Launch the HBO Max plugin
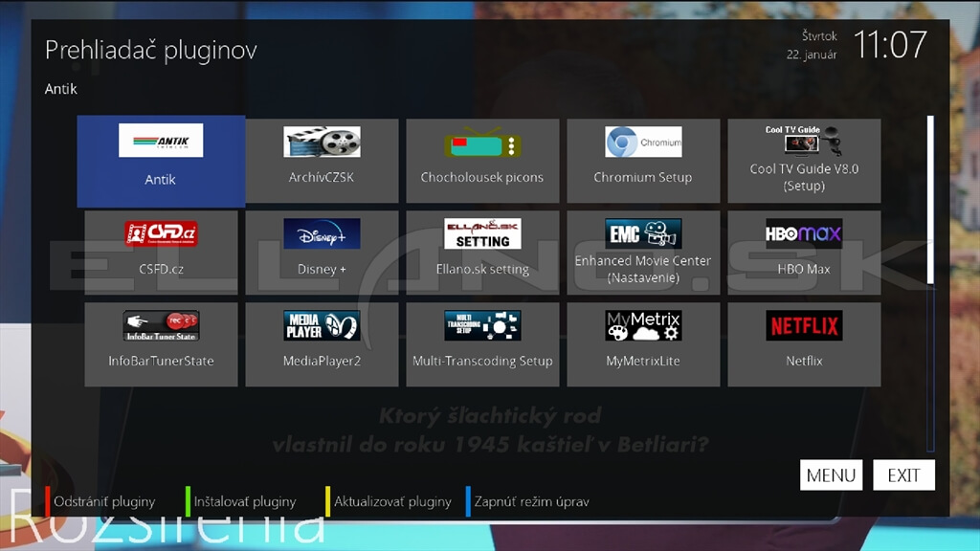Screen dimensions: 980x551 [804, 253]
